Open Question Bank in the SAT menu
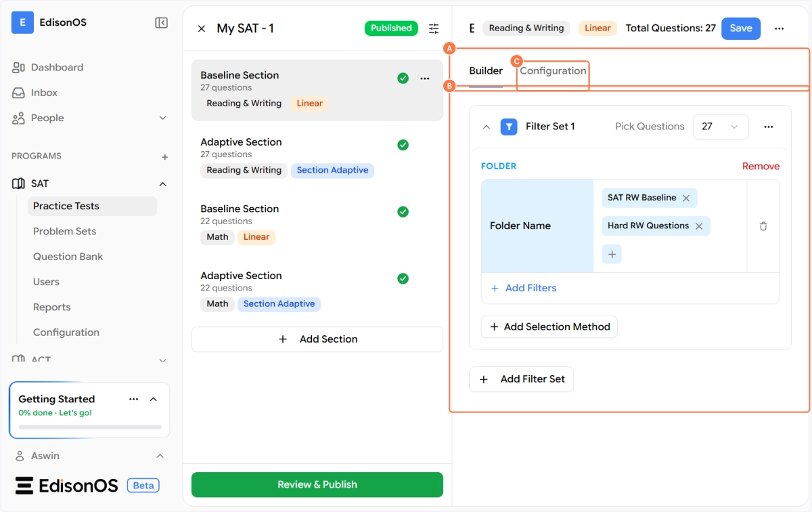The image size is (812, 512). [x=68, y=257]
